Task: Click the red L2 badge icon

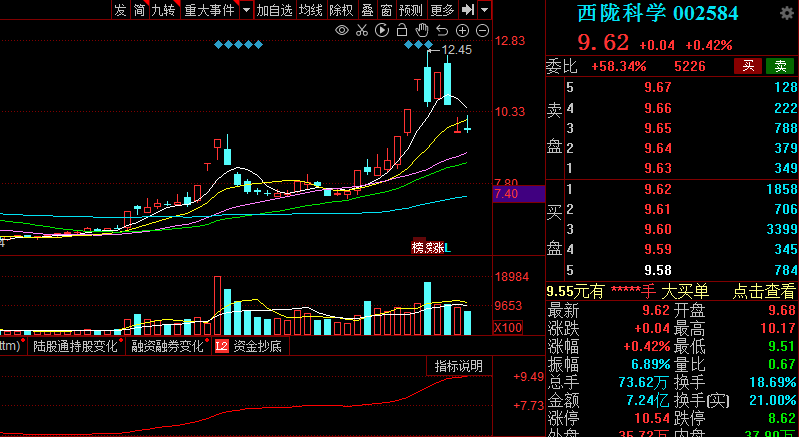Action: (x=222, y=346)
